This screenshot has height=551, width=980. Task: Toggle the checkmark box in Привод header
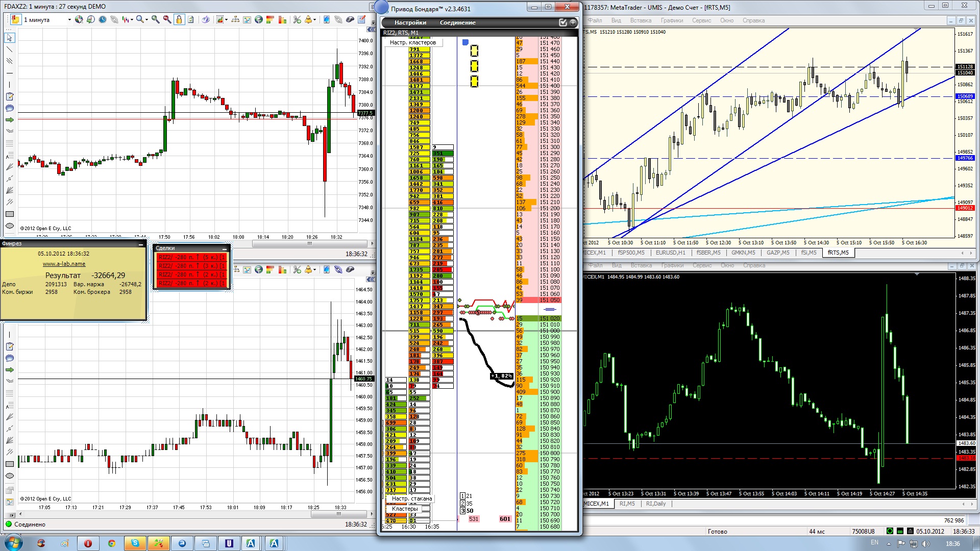(562, 22)
